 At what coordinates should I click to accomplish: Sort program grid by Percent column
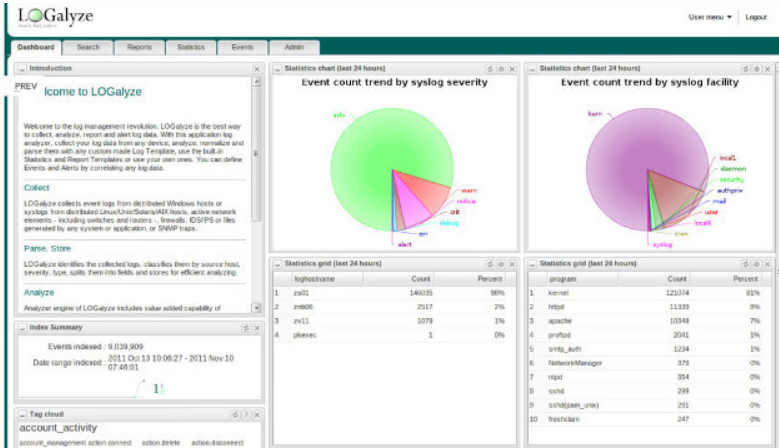point(726,279)
